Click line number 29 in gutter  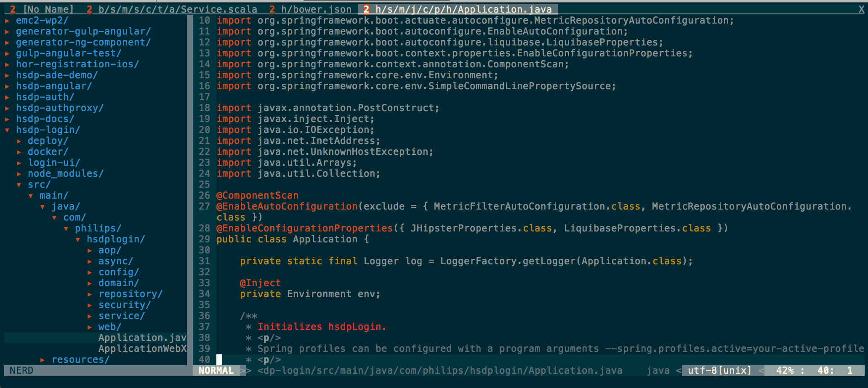point(204,239)
